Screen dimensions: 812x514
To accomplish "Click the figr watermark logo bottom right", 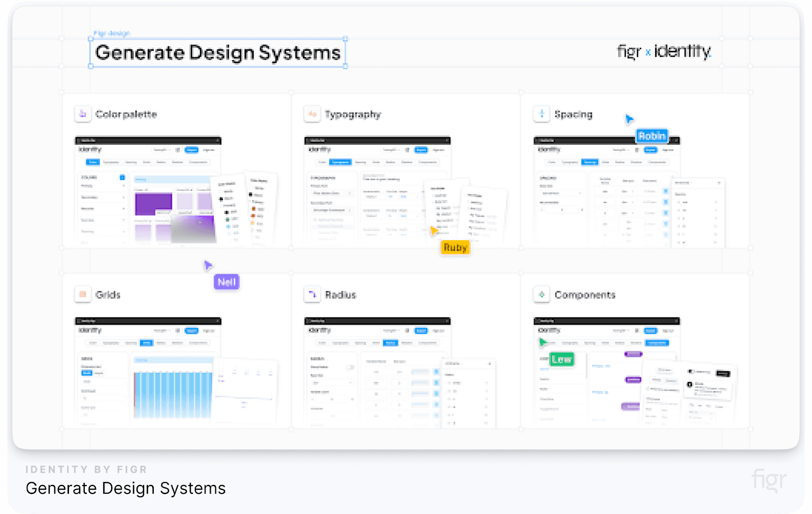I will pyautogui.click(x=769, y=479).
